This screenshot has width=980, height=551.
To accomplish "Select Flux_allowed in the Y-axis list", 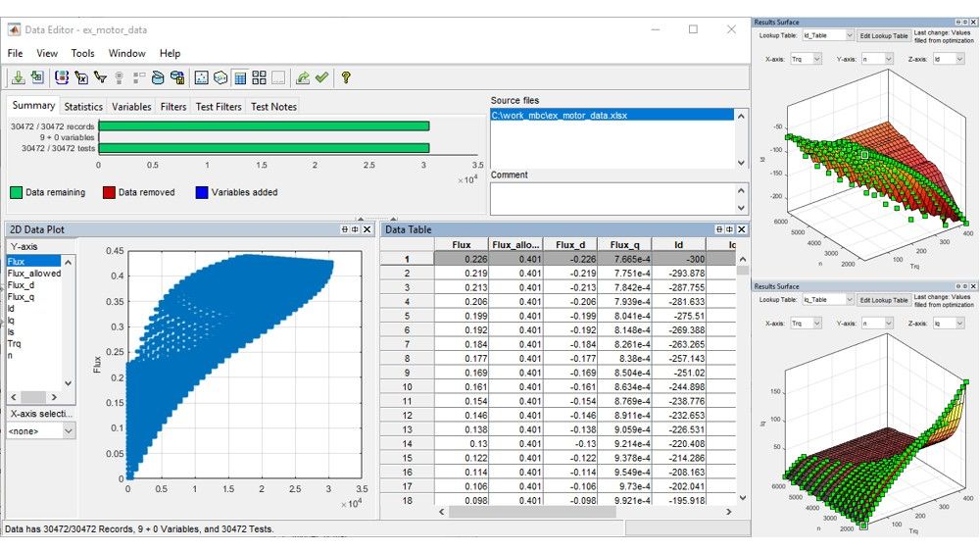I will coord(33,274).
